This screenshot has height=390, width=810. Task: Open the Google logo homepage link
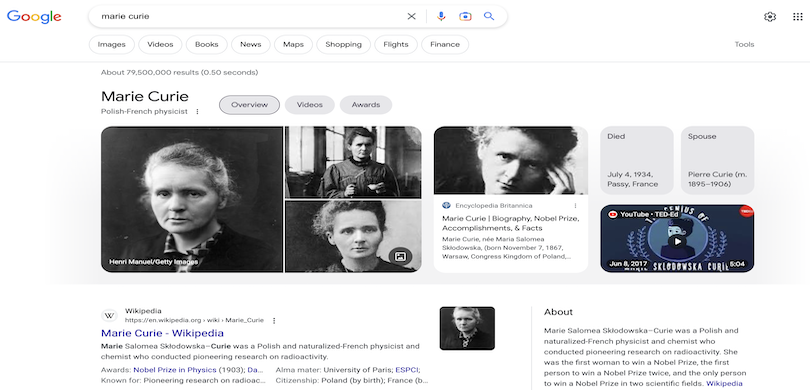(x=34, y=17)
